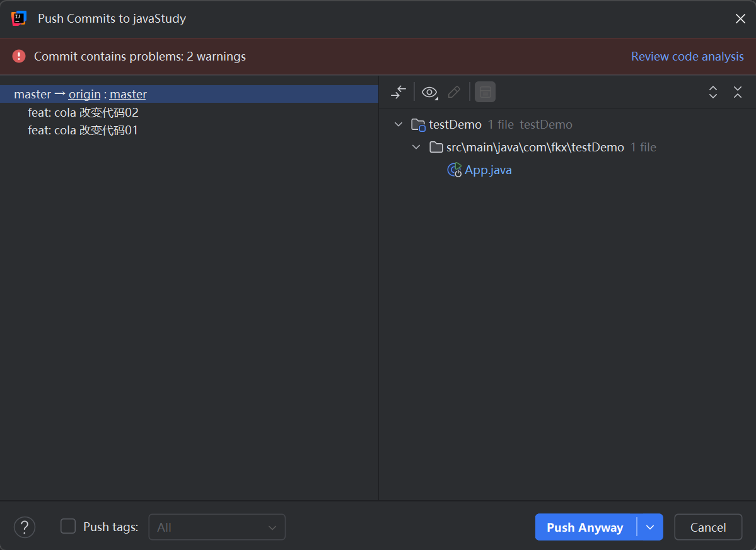Screen dimensions: 756x550
Task: Click the App.java class file icon
Action: pyautogui.click(x=454, y=170)
